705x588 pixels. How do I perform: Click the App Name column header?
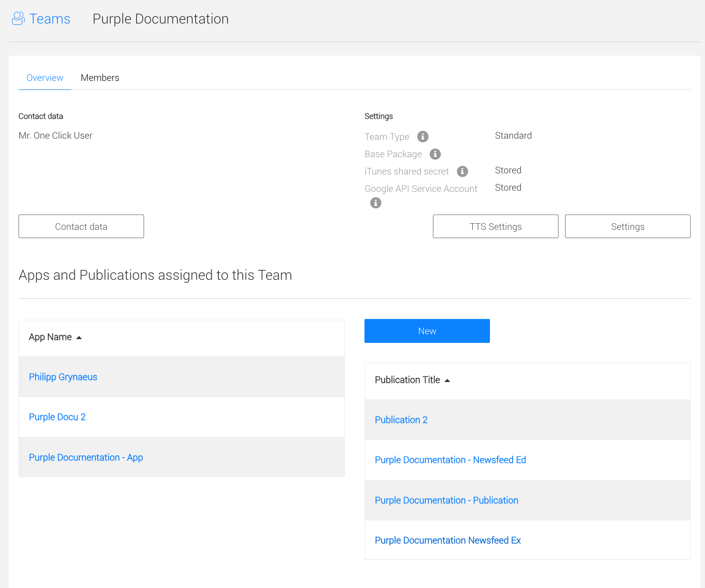coord(50,337)
